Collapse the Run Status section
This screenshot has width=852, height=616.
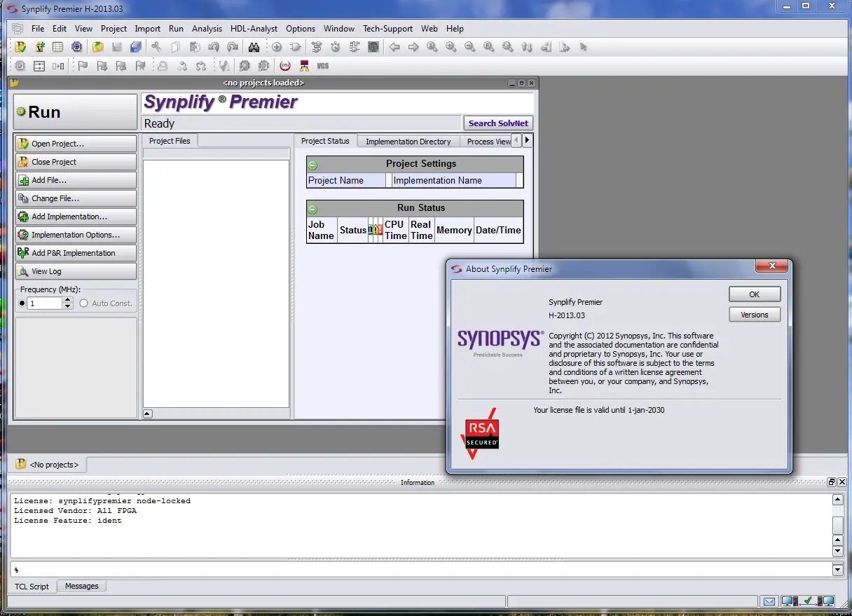313,209
